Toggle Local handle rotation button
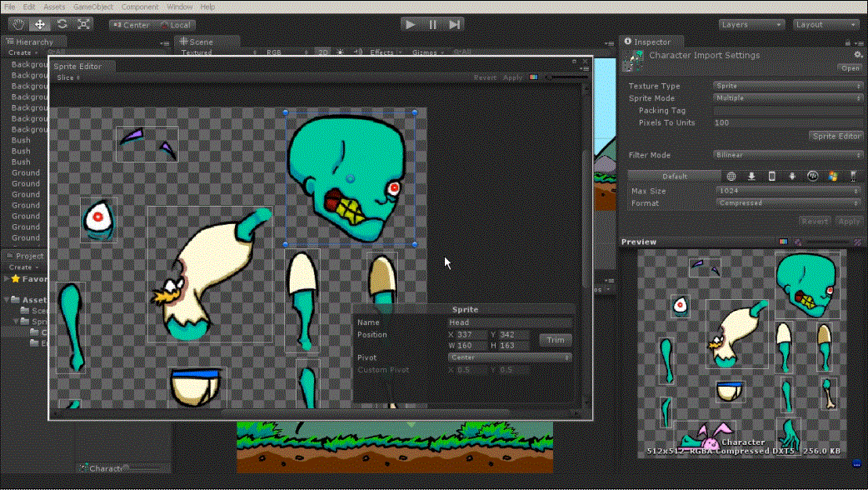Image resolution: width=868 pixels, height=490 pixels. pyautogui.click(x=174, y=25)
